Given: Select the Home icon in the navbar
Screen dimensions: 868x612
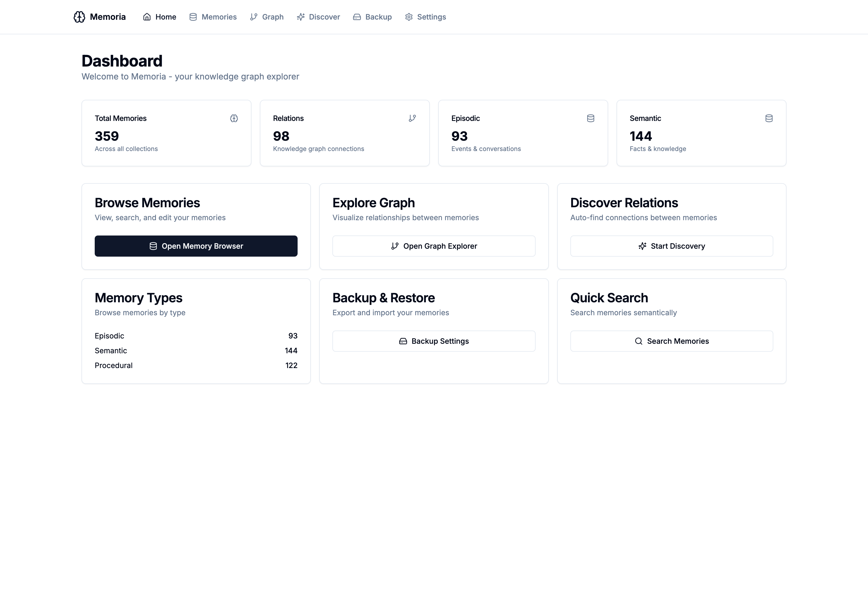Looking at the screenshot, I should point(147,17).
